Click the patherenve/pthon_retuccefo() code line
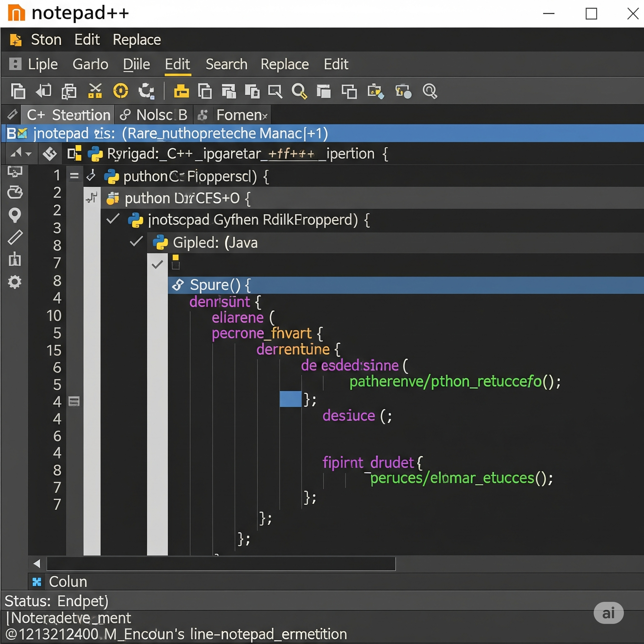Viewport: 644px width, 644px height. [x=455, y=382]
